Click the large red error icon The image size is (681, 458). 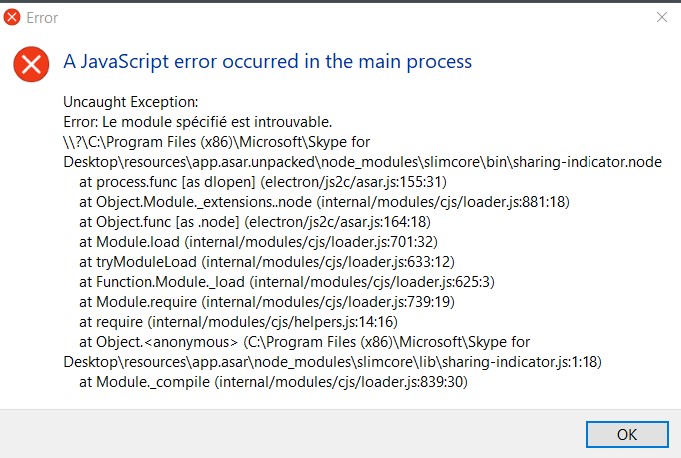[x=32, y=63]
